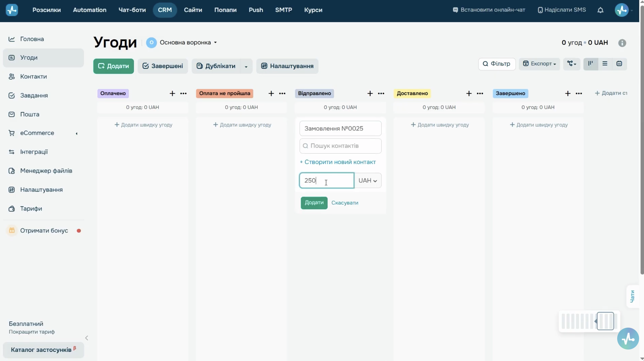Collapse the left sidebar
This screenshot has width=644, height=361.
[86, 338]
